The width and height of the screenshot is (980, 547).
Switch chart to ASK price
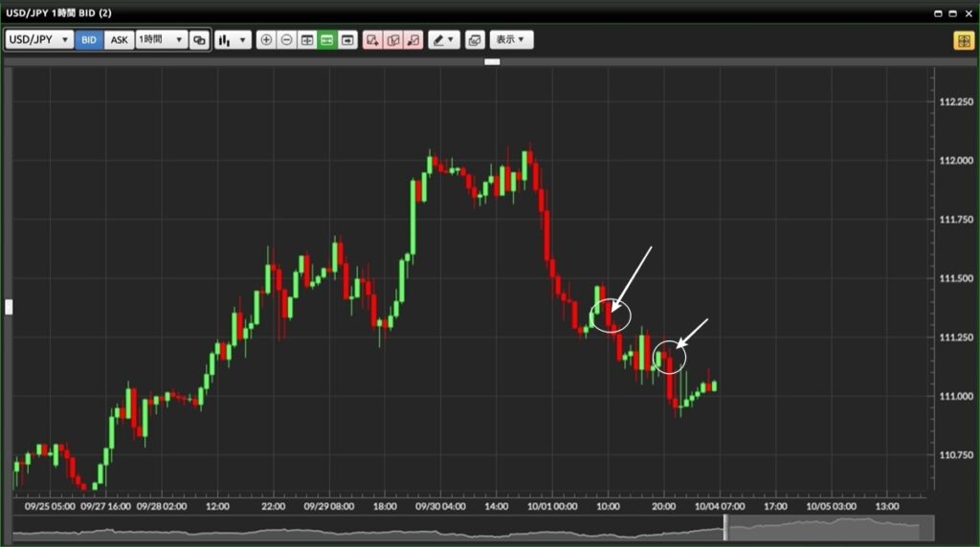[x=119, y=40]
